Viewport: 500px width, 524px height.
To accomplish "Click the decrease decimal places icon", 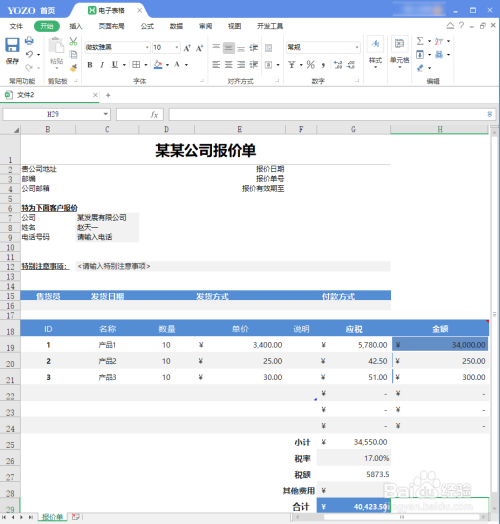I will (x=350, y=64).
